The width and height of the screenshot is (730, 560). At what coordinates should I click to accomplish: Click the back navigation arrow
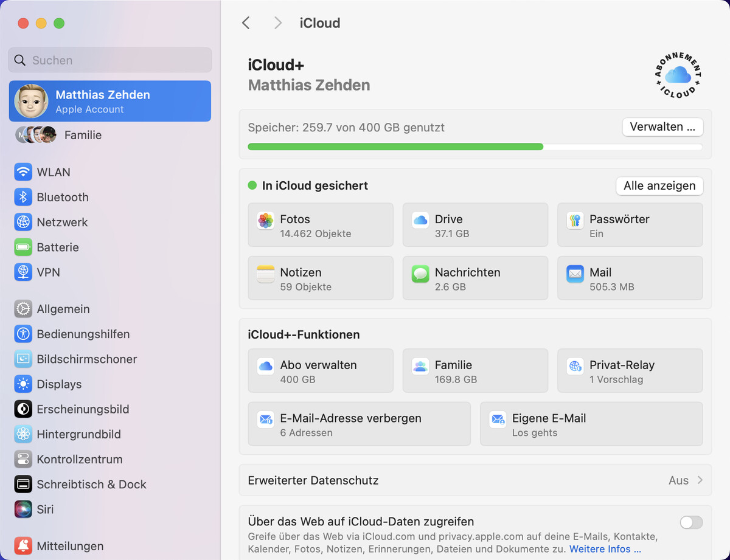[x=246, y=22]
